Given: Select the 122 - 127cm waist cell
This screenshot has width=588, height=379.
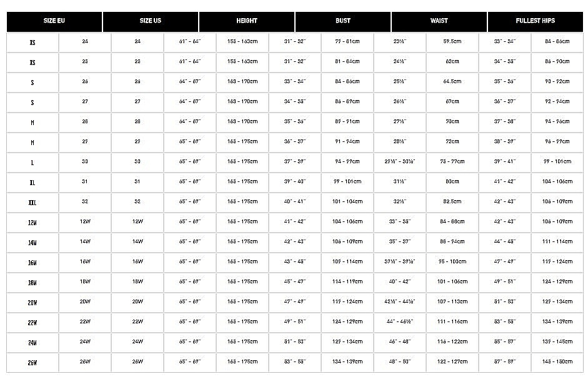Looking at the screenshot, I should [452, 362].
